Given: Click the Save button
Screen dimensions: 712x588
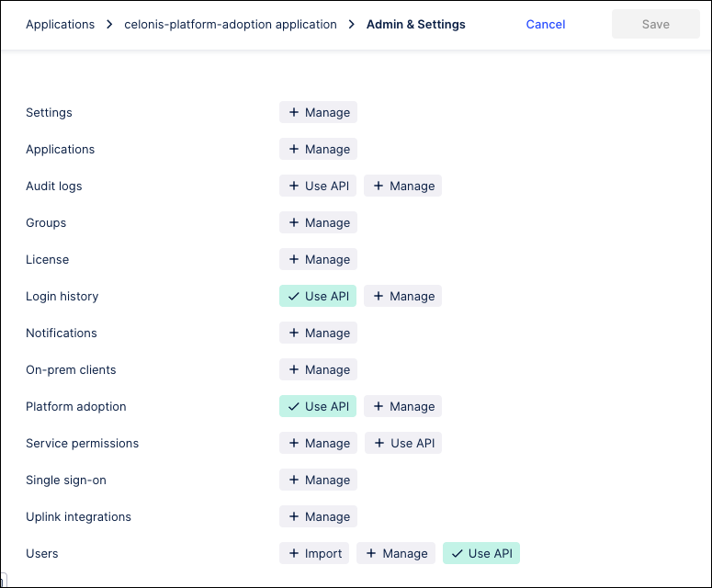Looking at the screenshot, I should click(655, 24).
